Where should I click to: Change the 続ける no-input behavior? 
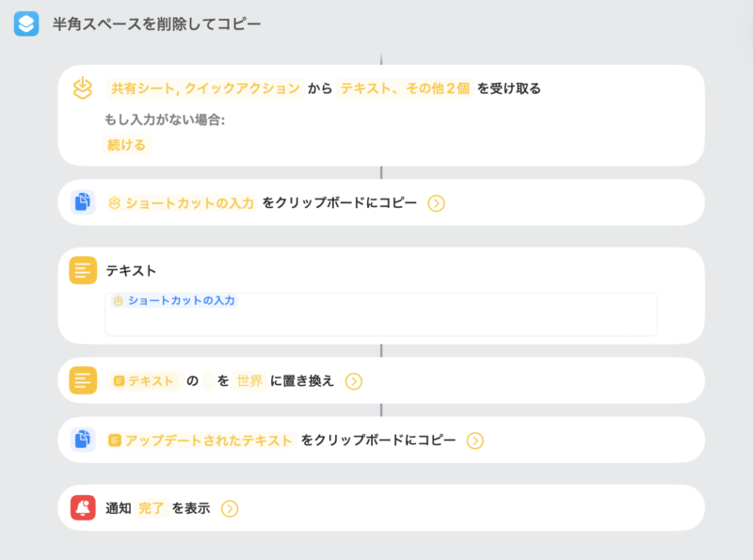pos(127,145)
